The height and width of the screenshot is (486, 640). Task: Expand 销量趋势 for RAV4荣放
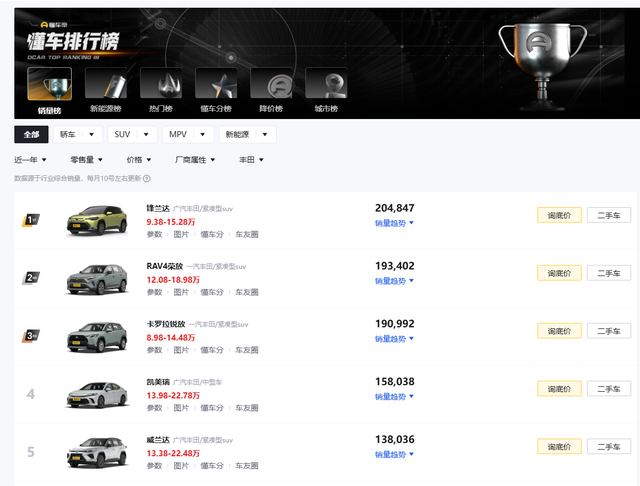(x=394, y=281)
